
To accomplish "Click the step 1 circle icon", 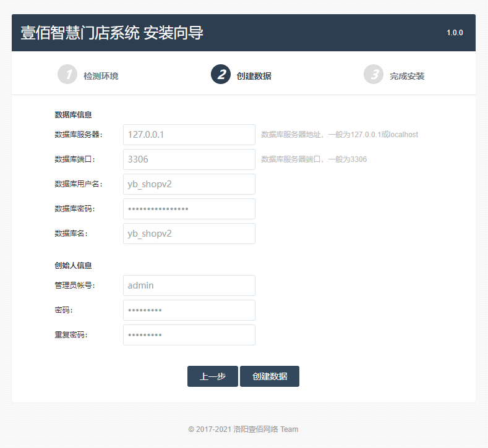I will 67,74.
